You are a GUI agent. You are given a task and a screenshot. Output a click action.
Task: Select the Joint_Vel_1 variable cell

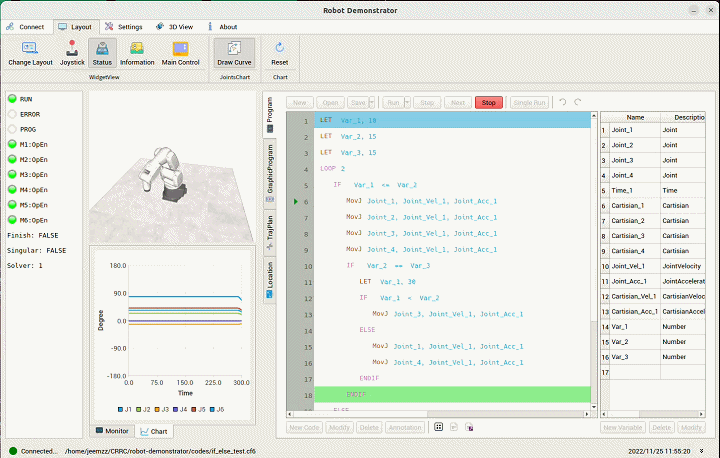tap(635, 266)
